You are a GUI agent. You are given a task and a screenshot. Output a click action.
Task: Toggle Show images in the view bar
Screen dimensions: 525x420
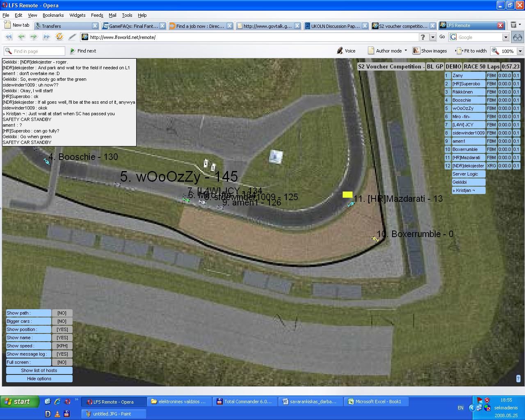430,51
